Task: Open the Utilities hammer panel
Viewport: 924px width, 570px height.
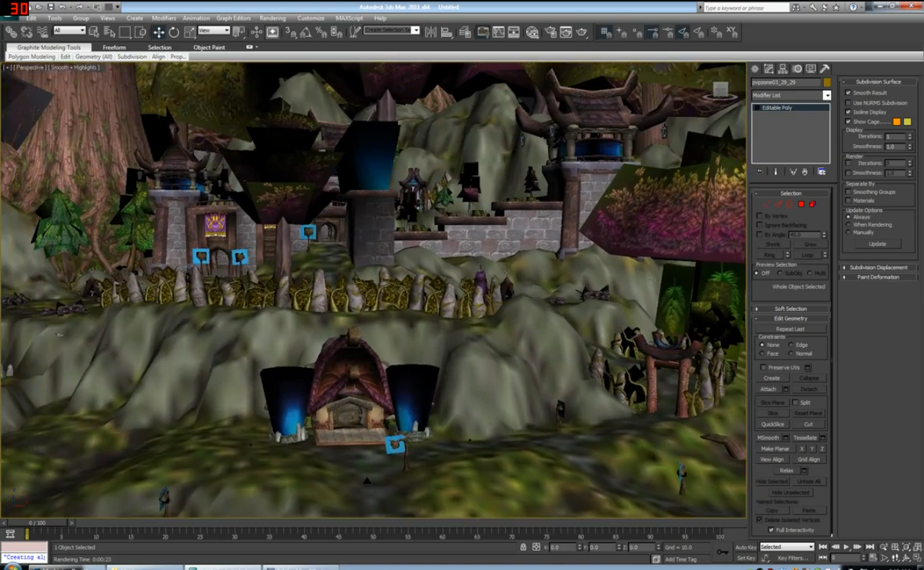Action: 824,69
